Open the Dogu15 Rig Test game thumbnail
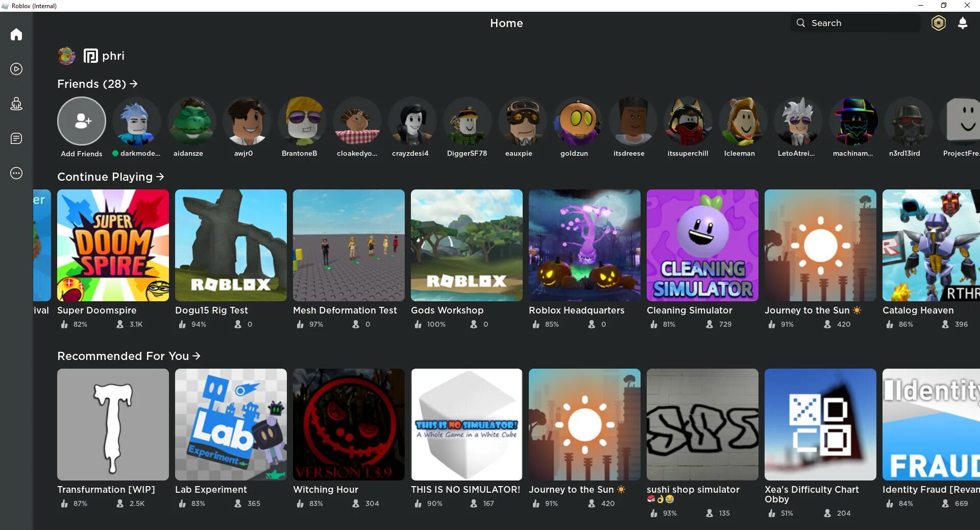This screenshot has width=980, height=530. tap(231, 245)
